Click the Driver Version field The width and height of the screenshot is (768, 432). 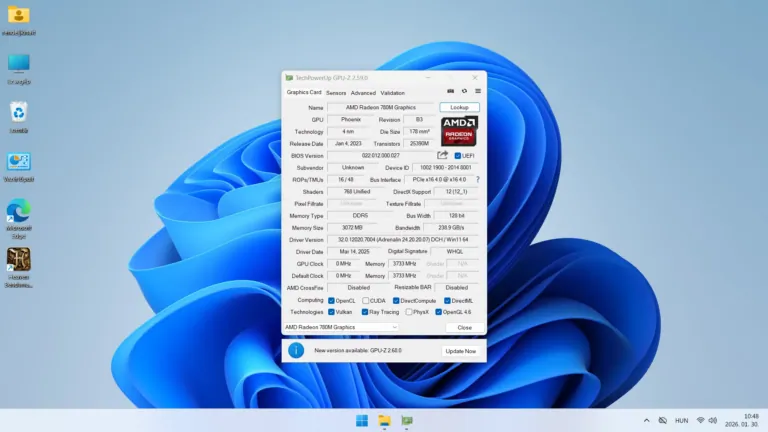[x=403, y=240]
